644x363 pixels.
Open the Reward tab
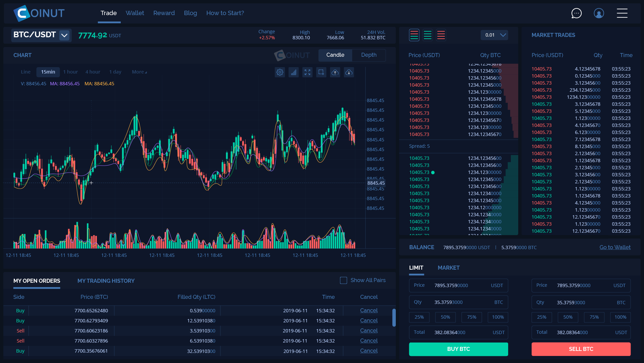(x=164, y=13)
